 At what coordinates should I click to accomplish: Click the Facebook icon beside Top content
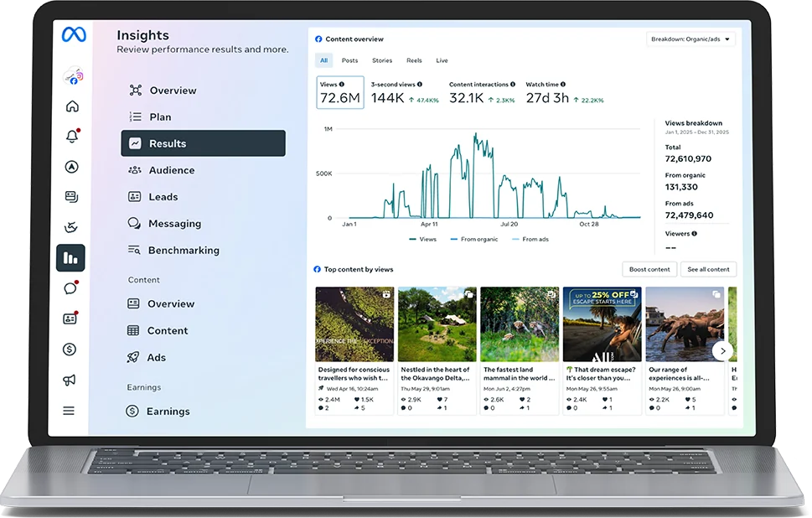318,269
